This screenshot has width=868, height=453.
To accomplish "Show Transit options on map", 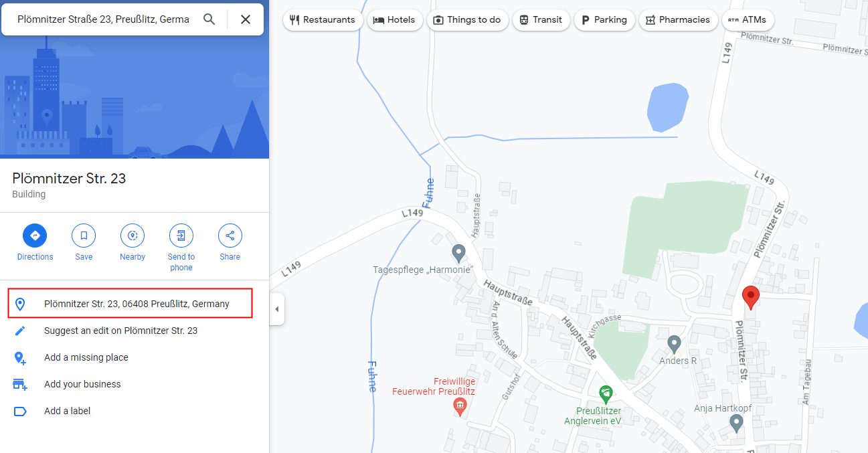I will coord(541,20).
